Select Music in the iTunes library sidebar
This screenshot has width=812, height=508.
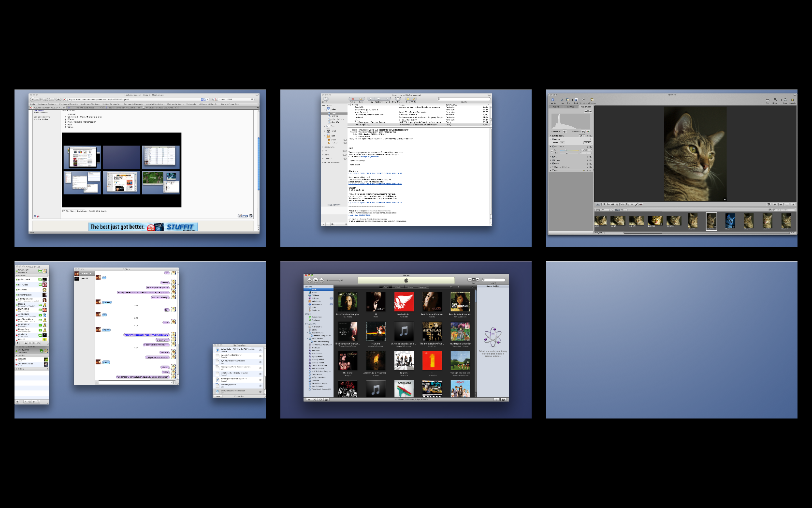[x=319, y=289]
